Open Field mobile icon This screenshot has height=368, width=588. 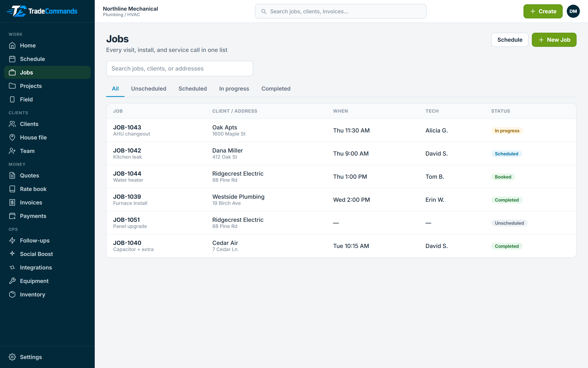(x=12, y=99)
